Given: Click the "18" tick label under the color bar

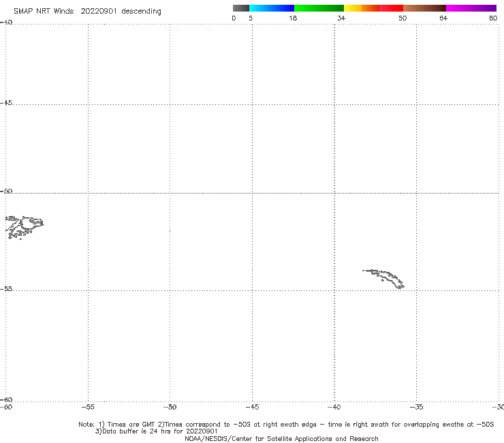Looking at the screenshot, I should (x=293, y=18).
